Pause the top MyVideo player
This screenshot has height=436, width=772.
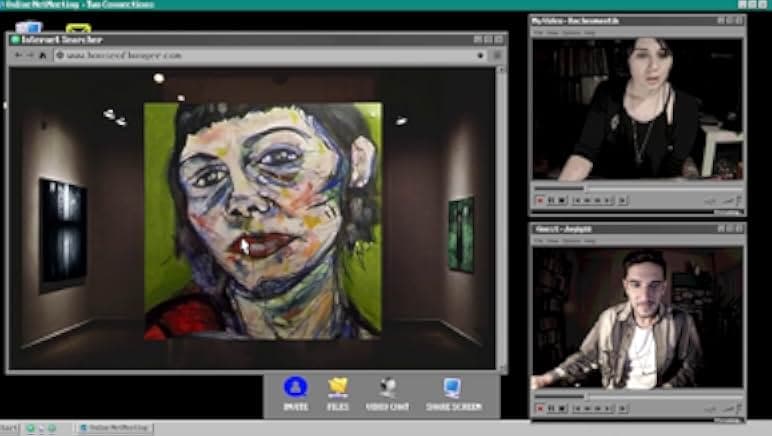(550, 200)
